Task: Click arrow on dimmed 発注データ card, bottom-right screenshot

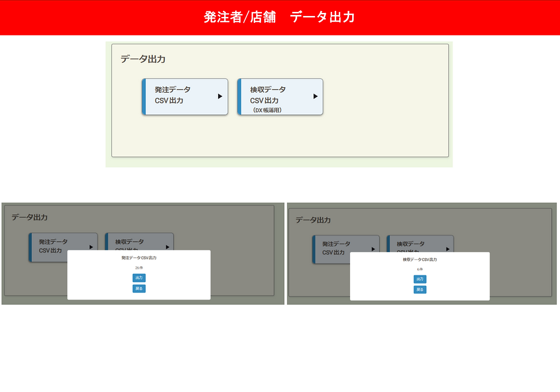Action: 373,249
